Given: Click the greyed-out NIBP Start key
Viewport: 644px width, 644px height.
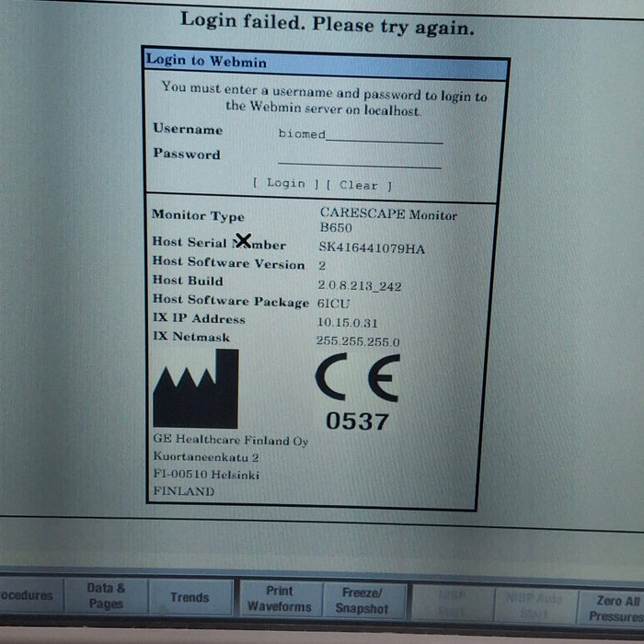Looking at the screenshot, I should coord(451,603).
